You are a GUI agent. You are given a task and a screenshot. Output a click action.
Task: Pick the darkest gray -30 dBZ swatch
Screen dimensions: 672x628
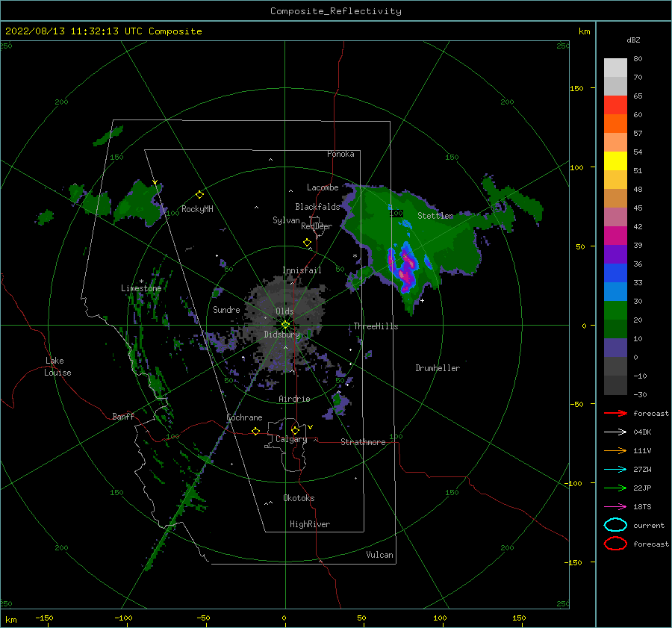coord(615,385)
